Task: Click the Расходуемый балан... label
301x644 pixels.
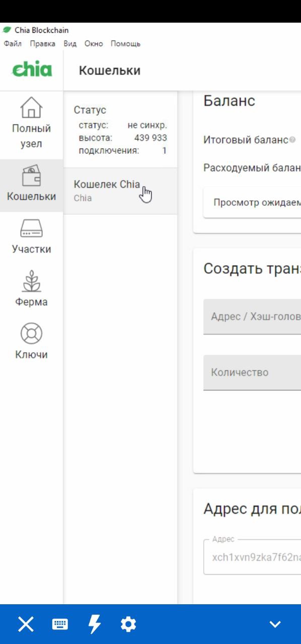Action: (252, 168)
